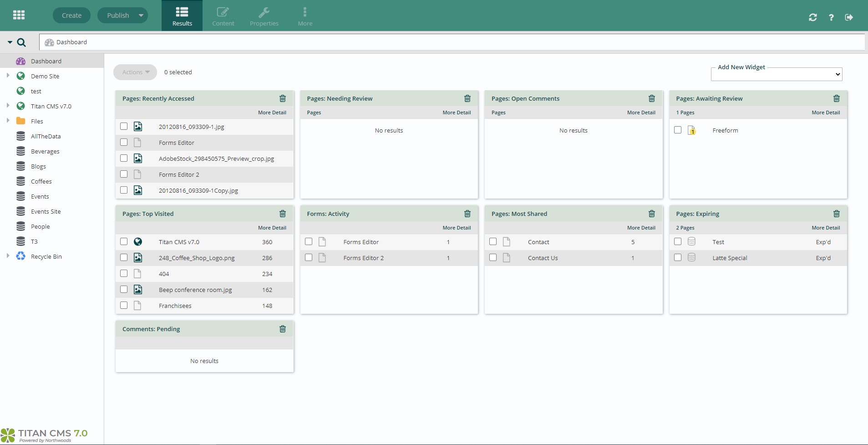Switch to the Content tab
Viewport: 868px width, 445px height.
pyautogui.click(x=223, y=15)
